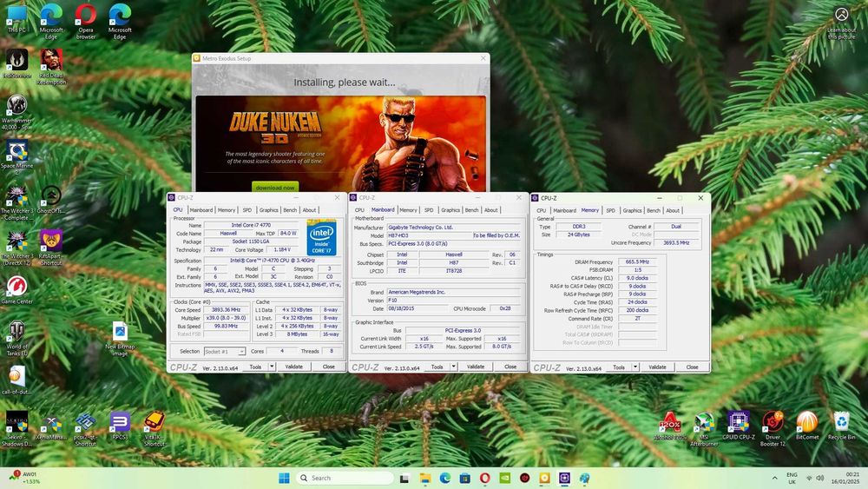868x489 pixels.
Task: Select the Vita3K shortcut icon
Action: click(x=154, y=429)
